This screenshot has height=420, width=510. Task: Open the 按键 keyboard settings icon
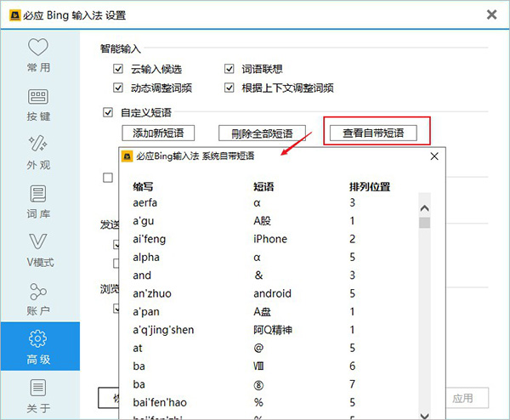38,97
